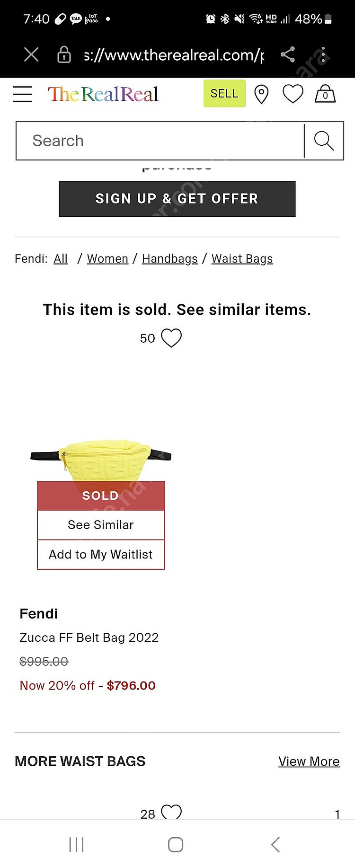Screen dimensions: 355x868
Task: Tap the store location pin icon
Action: pos(261,94)
